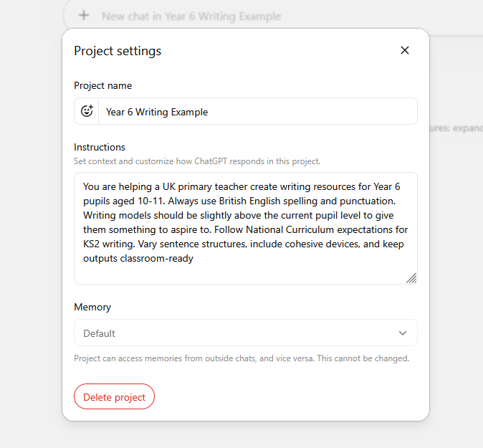Click inside the Instructions text area
This screenshot has height=448, width=483.
(246, 228)
